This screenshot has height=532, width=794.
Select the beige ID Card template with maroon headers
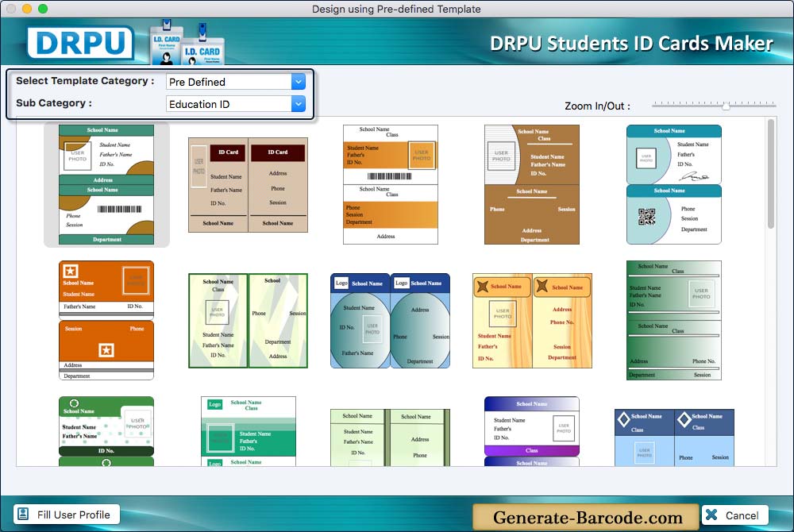248,185
